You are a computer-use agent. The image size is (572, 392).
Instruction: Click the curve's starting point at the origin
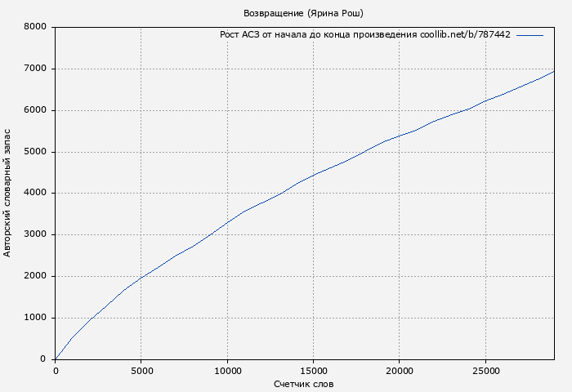(x=56, y=359)
